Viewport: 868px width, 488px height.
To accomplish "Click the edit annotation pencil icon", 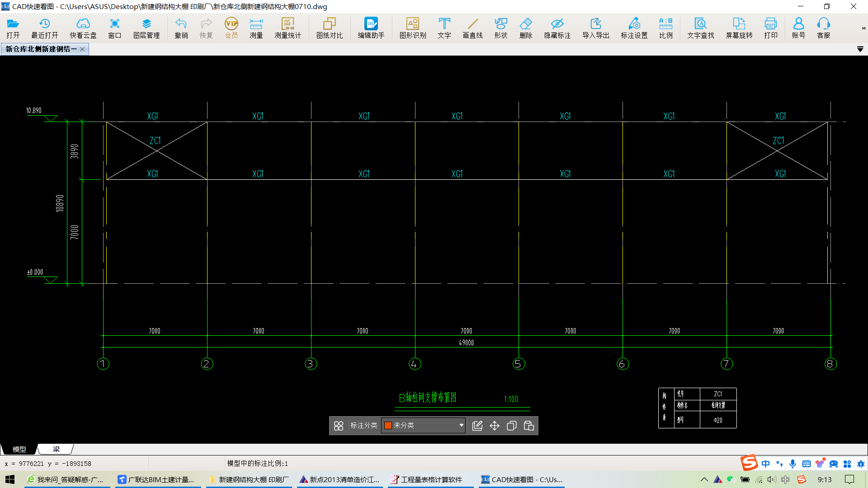I will click(477, 426).
